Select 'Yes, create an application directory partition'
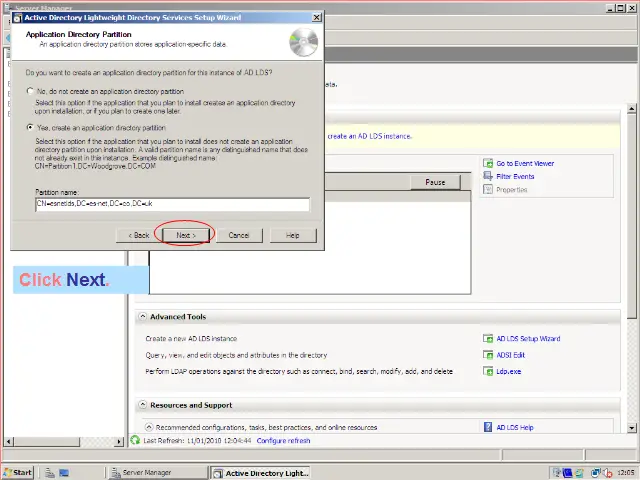The image size is (640, 480). coord(30,127)
